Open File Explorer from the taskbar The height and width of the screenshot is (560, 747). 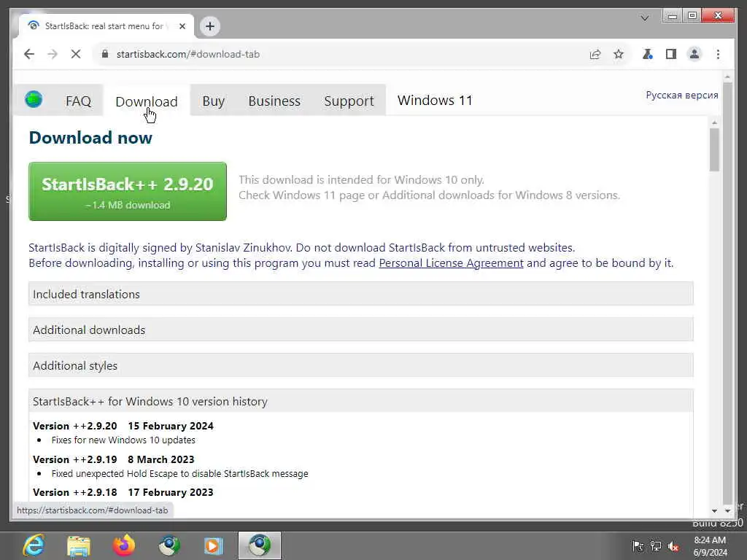click(79, 545)
